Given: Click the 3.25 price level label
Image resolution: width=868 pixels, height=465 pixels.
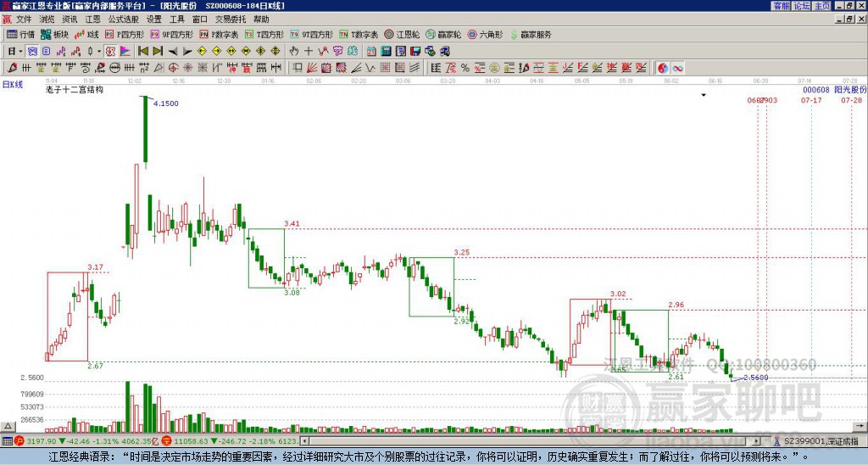Looking at the screenshot, I should (462, 252).
